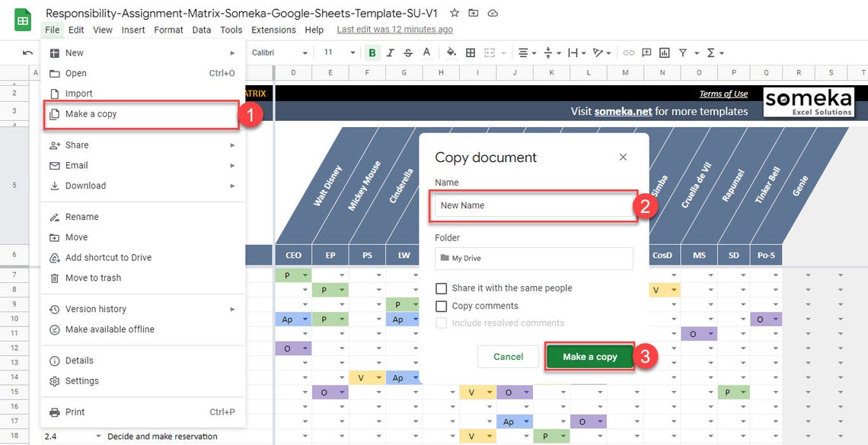Open the text color tool
Screen dimensions: 868x445
(x=426, y=52)
